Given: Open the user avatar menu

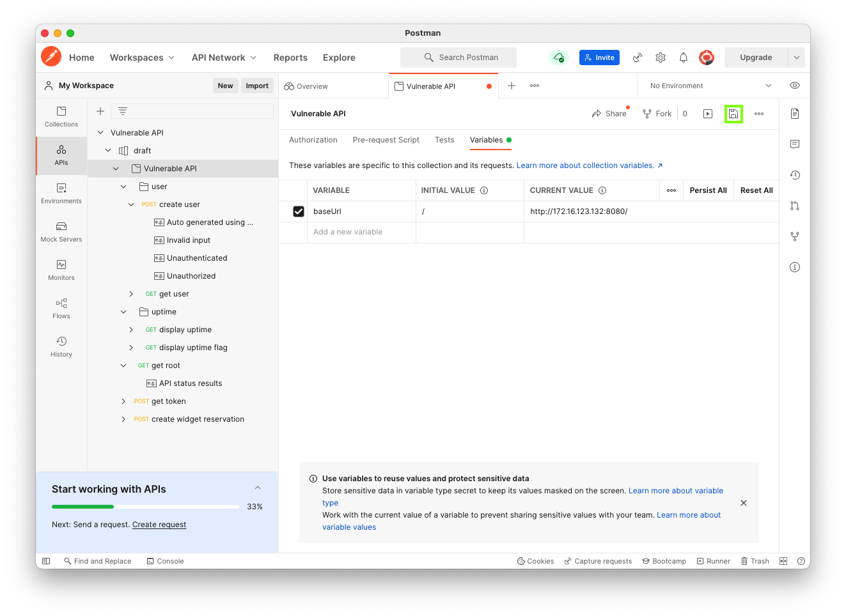Looking at the screenshot, I should [x=707, y=58].
